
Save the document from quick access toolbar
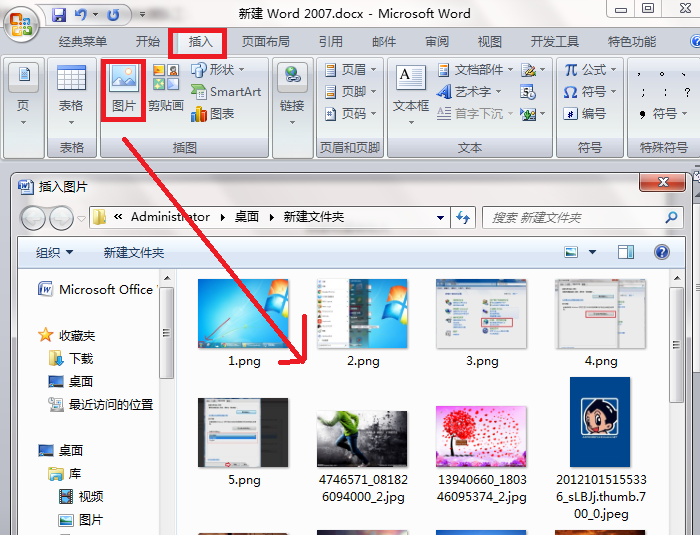click(x=58, y=15)
